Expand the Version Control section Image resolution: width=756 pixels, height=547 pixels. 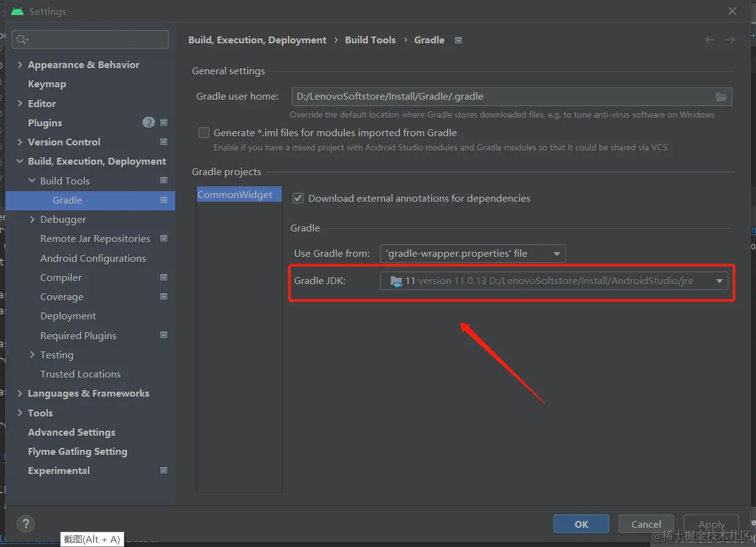point(20,142)
